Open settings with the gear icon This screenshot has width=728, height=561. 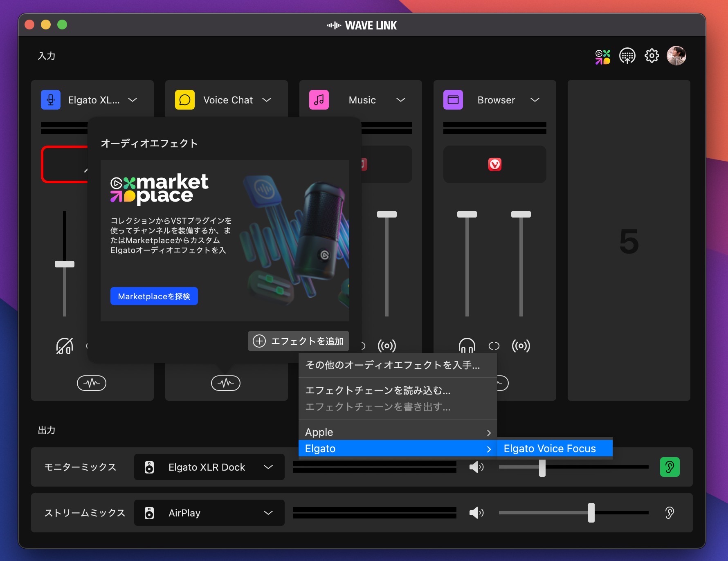(x=652, y=56)
